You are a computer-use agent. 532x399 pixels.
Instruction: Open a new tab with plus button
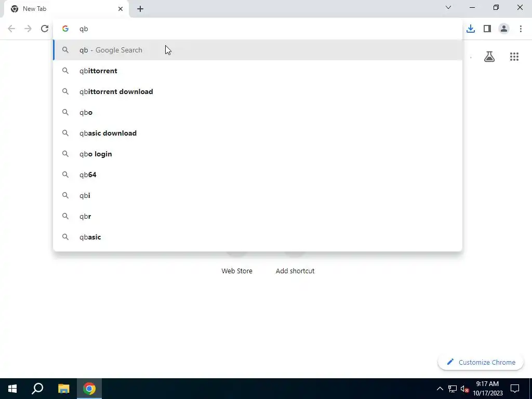[140, 9]
